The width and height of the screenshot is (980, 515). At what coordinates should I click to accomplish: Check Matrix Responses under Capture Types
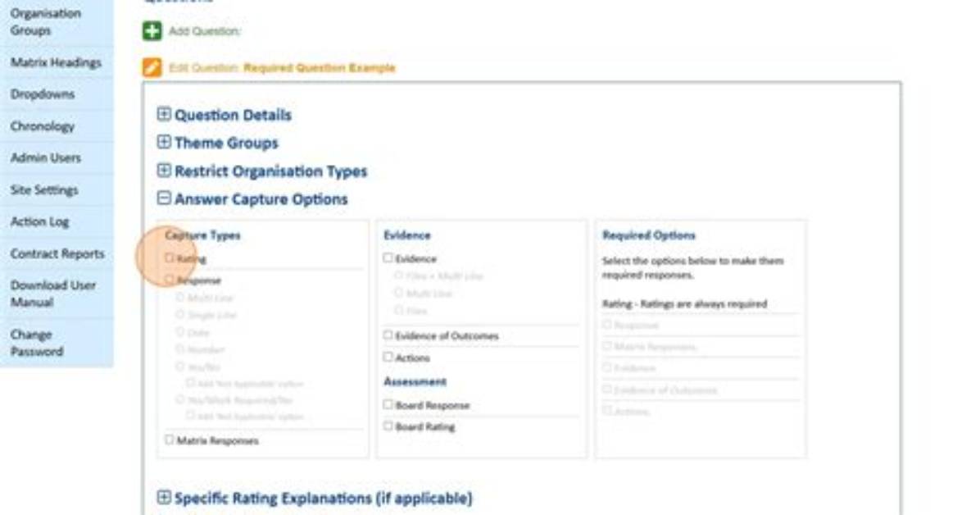pos(170,440)
